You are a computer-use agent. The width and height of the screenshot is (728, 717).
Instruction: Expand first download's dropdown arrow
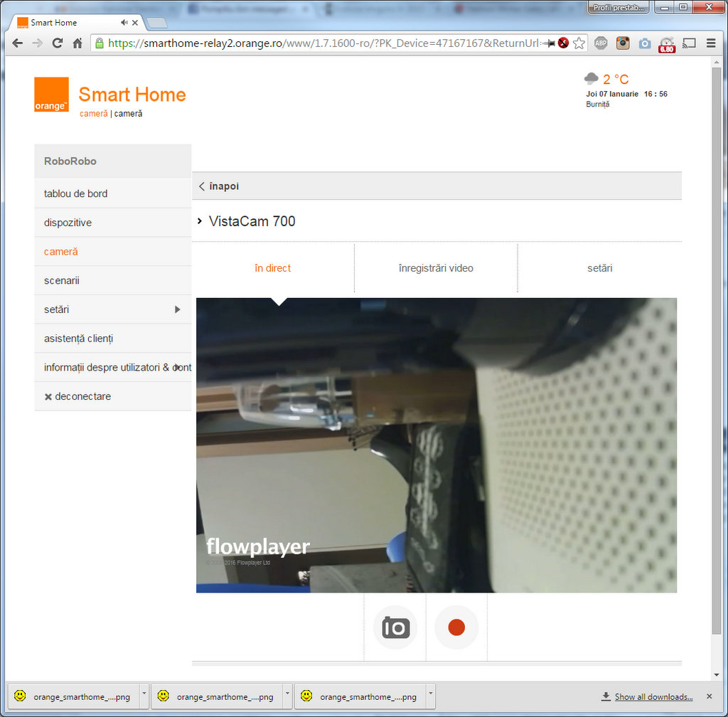click(144, 694)
